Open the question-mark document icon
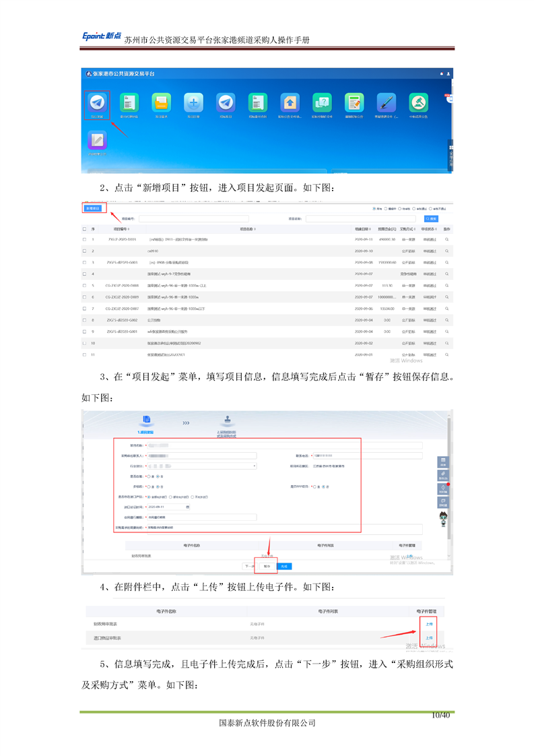 322,103
